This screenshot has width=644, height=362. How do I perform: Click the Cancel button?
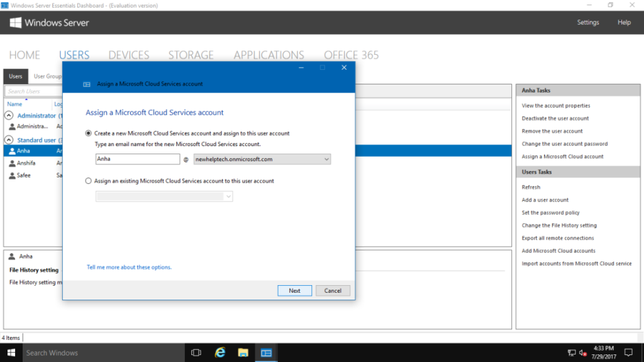click(x=333, y=290)
